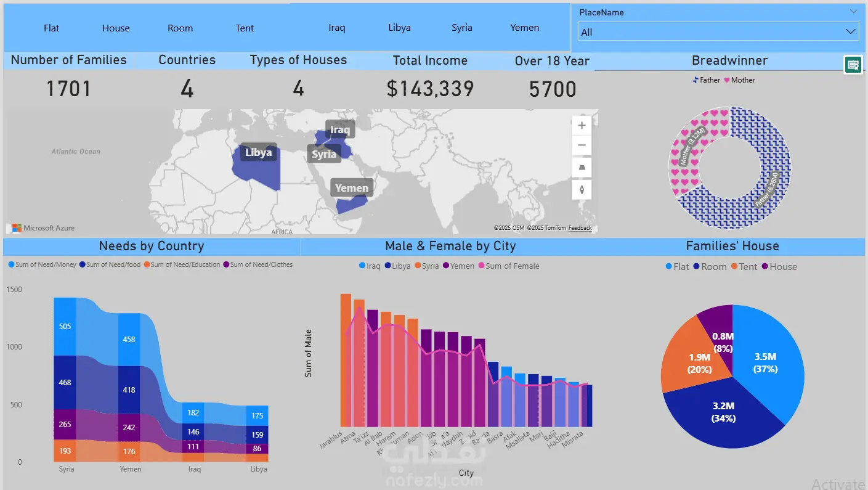Viewport: 868px width, 490px height.
Task: Click the $143,339 Total Income value
Action: [x=430, y=89]
